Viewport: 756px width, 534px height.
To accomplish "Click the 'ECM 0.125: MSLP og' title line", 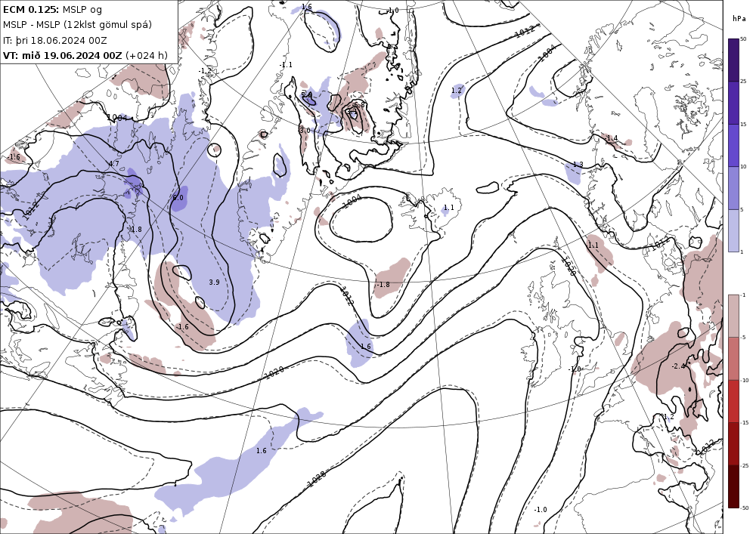I will pos(52,9).
